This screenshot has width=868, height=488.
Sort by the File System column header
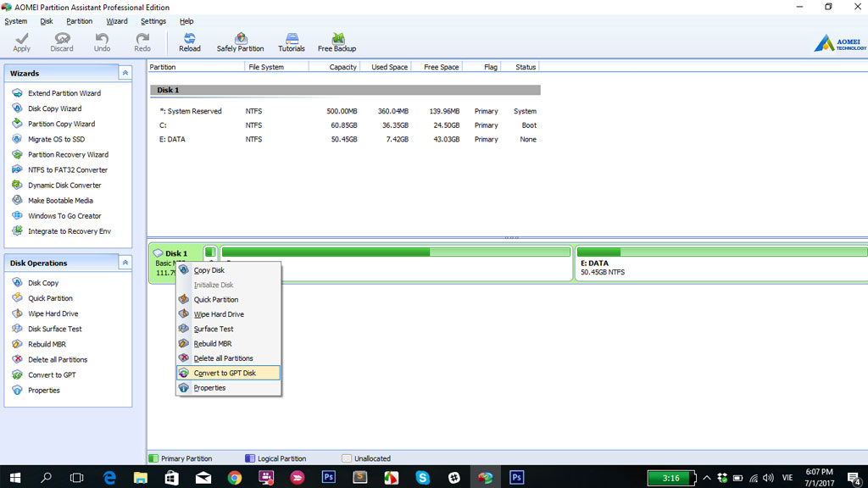pyautogui.click(x=276, y=67)
